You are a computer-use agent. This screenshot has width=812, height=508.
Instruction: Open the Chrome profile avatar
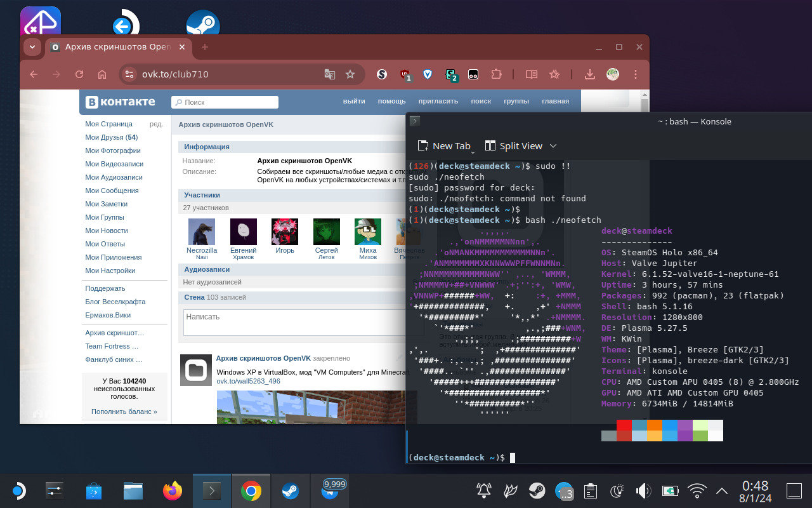(x=613, y=74)
